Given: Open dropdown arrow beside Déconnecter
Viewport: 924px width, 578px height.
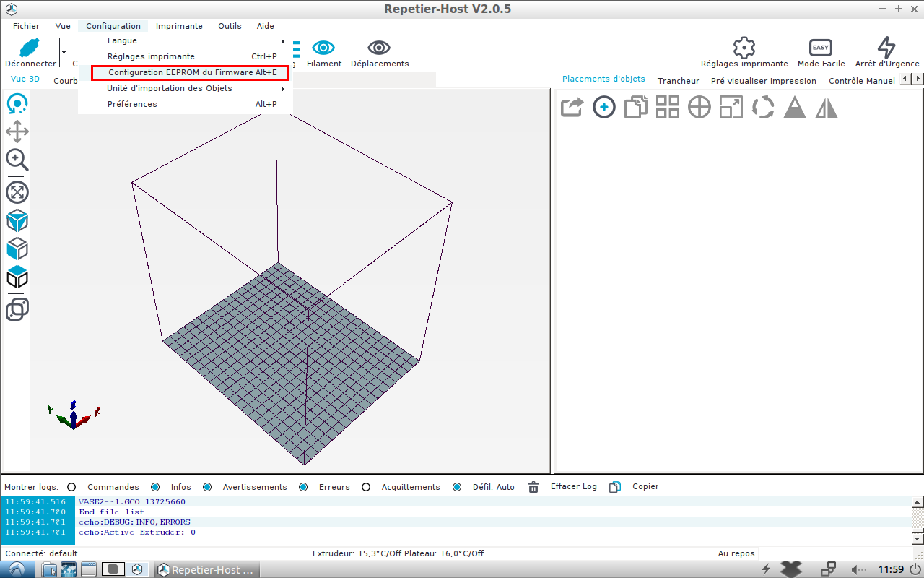Looking at the screenshot, I should [64, 52].
